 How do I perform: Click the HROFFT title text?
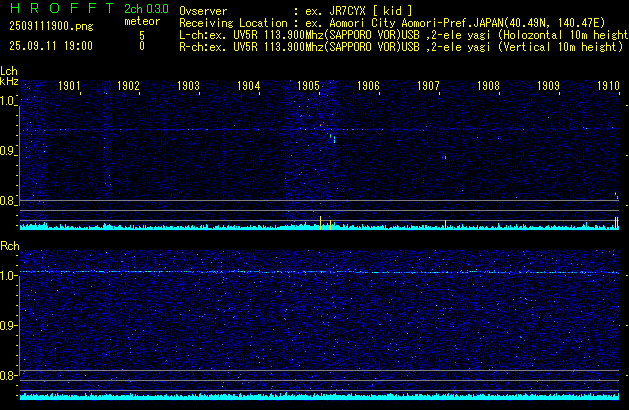(x=62, y=8)
